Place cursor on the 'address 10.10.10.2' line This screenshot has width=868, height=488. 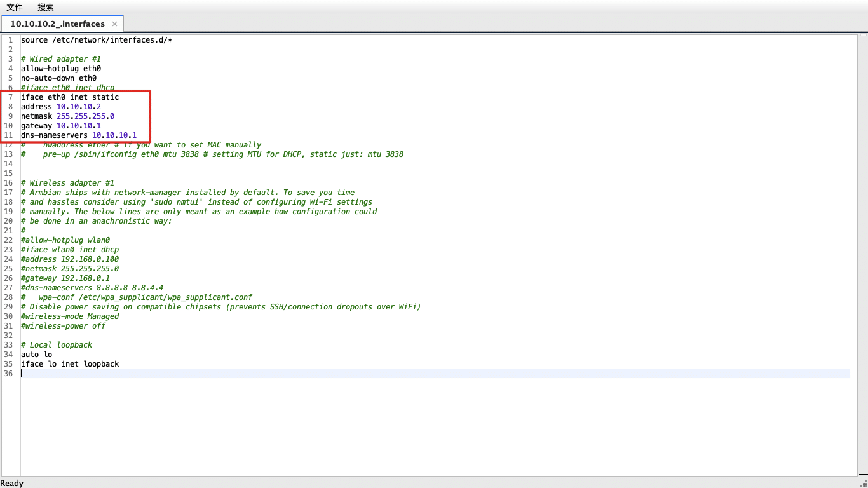61,107
